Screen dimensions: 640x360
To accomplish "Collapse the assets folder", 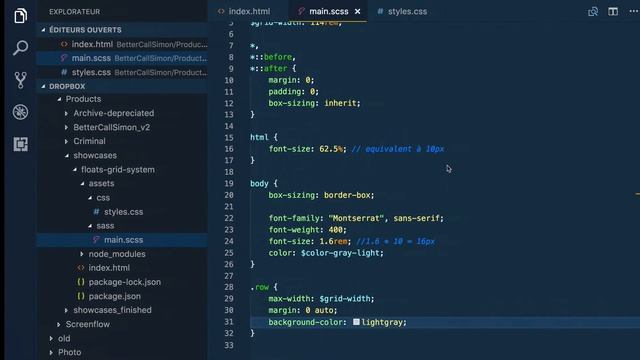I will tap(82, 184).
